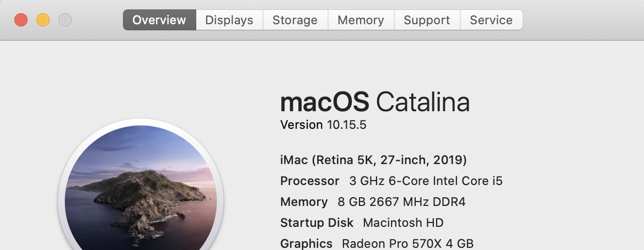Click the gray disabled zoom button

(65, 20)
